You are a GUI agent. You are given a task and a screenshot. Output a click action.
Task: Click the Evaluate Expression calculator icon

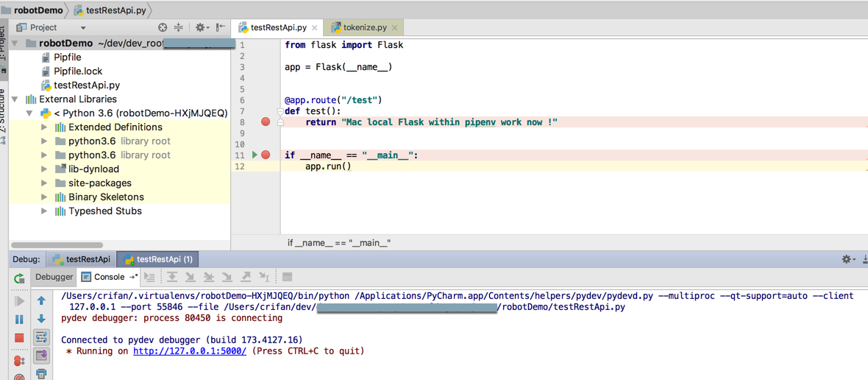(288, 276)
